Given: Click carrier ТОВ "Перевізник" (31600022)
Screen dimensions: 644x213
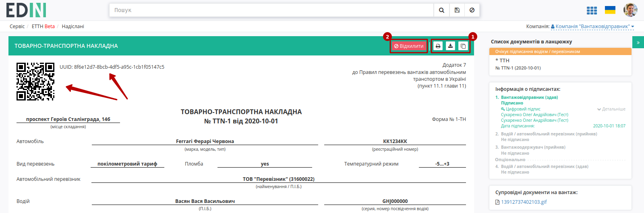Looking at the screenshot, I should pos(279,179).
